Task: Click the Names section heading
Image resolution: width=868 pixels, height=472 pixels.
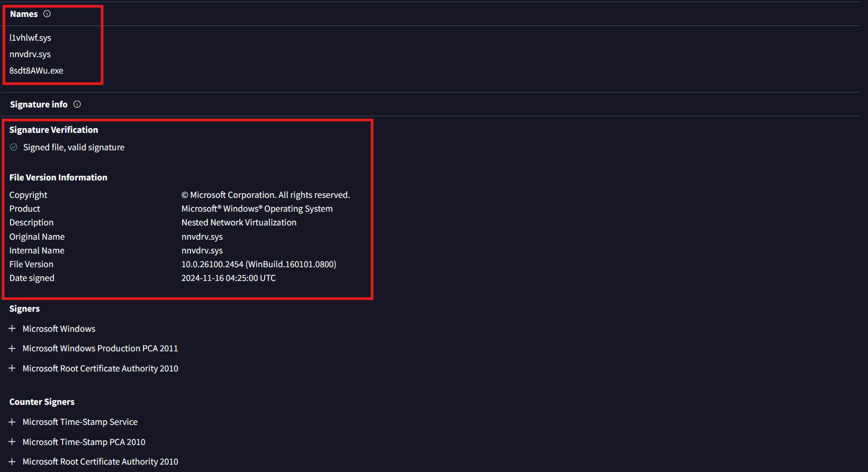Action: 24,14
